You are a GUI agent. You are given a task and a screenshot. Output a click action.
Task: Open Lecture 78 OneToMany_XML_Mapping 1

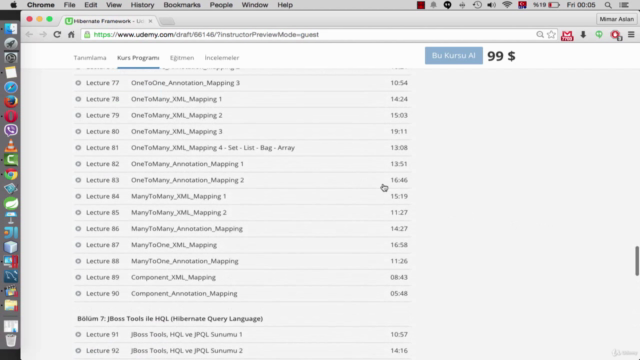click(x=242, y=99)
